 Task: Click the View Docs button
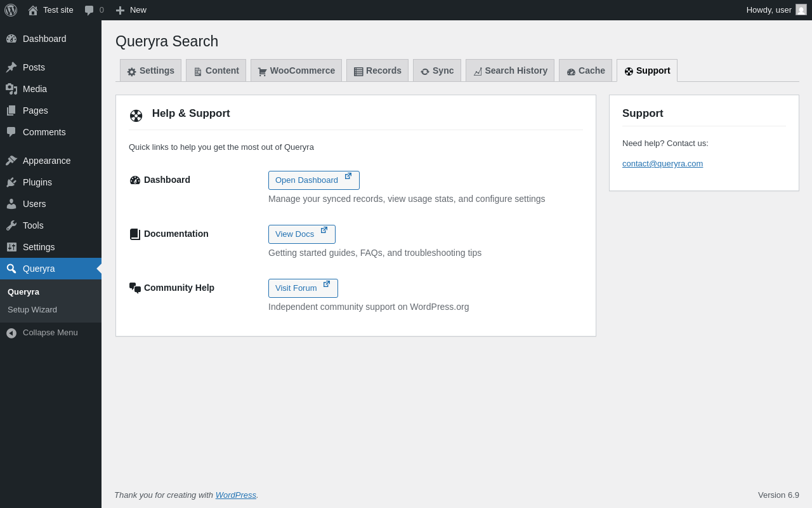pos(302,234)
